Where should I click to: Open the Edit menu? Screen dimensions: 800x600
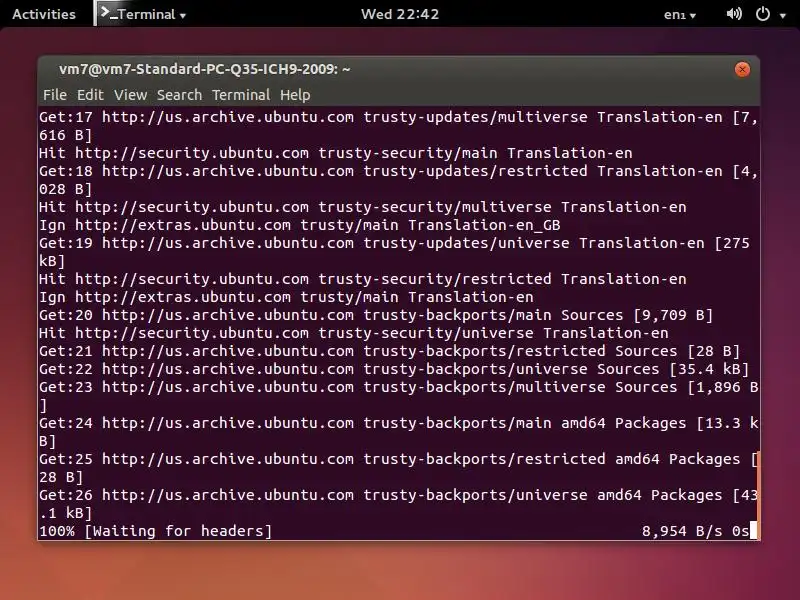90,95
